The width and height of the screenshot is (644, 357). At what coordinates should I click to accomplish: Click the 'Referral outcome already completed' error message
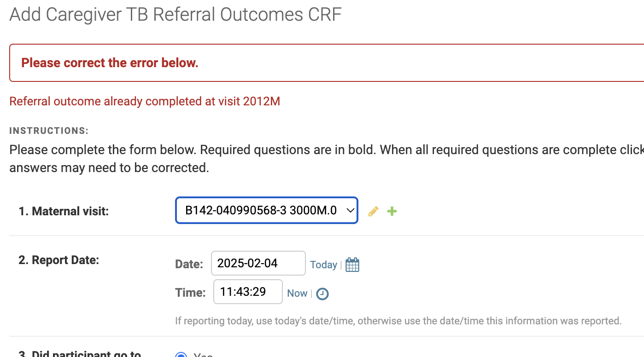pos(145,101)
